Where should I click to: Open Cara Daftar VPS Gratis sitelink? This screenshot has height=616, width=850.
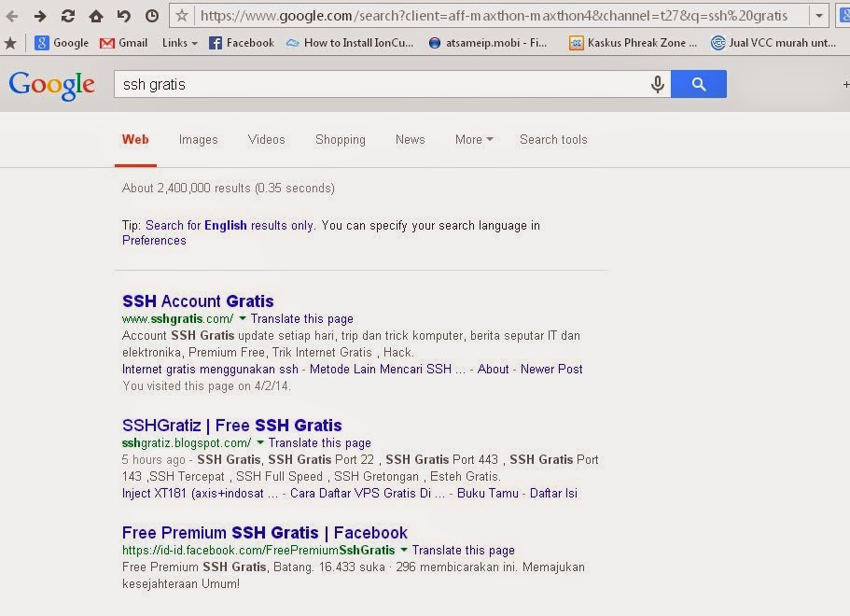pos(368,494)
